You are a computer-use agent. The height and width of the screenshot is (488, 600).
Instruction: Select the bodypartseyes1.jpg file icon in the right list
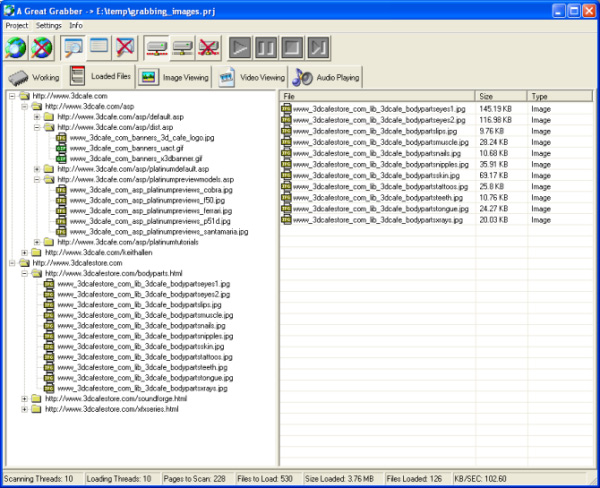pyautogui.click(x=286, y=108)
